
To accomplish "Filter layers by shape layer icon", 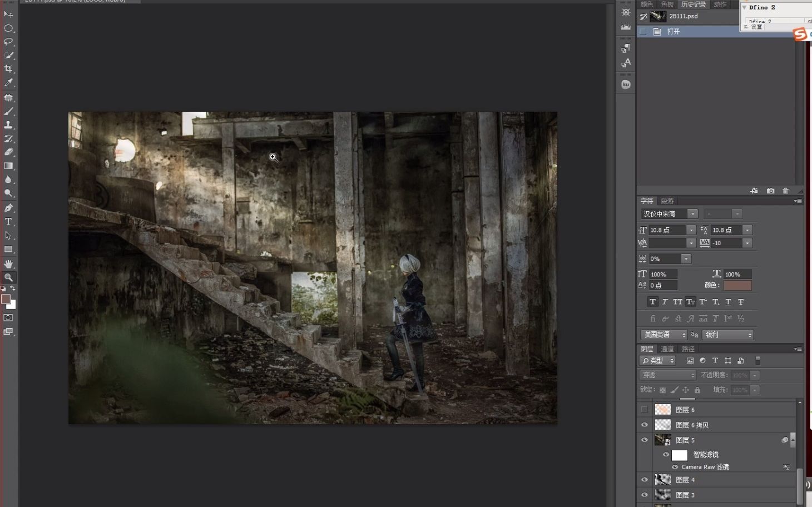I will click(728, 360).
